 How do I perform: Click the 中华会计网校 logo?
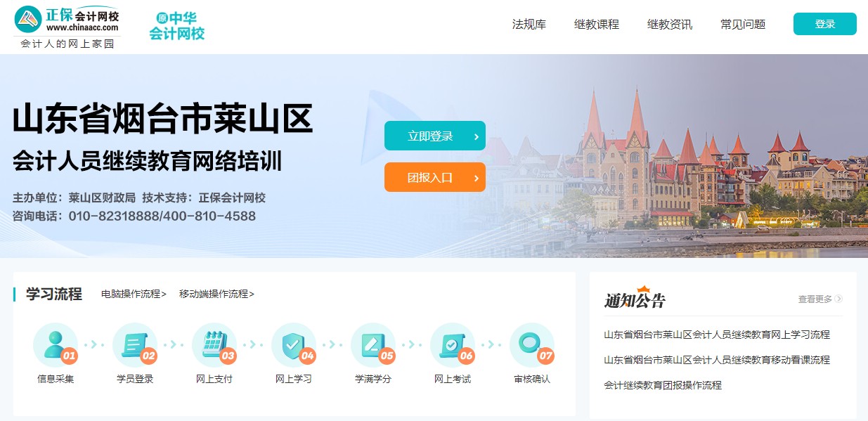click(x=176, y=26)
